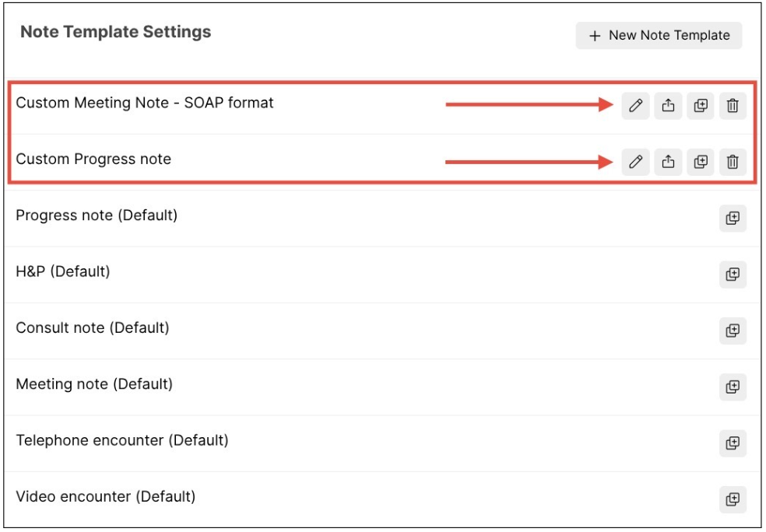Delete the Custom Progress note template
Viewport: 766px width, 532px height.
(x=733, y=161)
